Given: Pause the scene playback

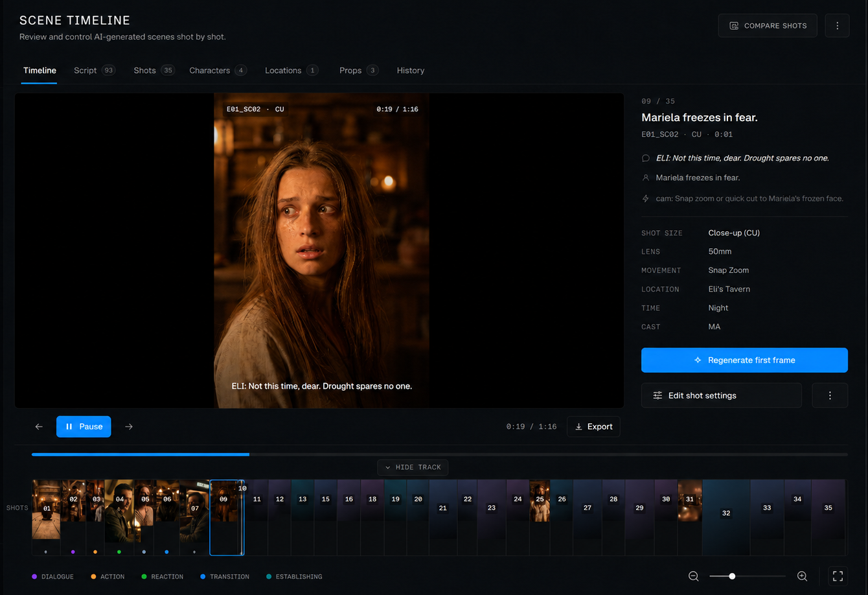Looking at the screenshot, I should (x=84, y=426).
